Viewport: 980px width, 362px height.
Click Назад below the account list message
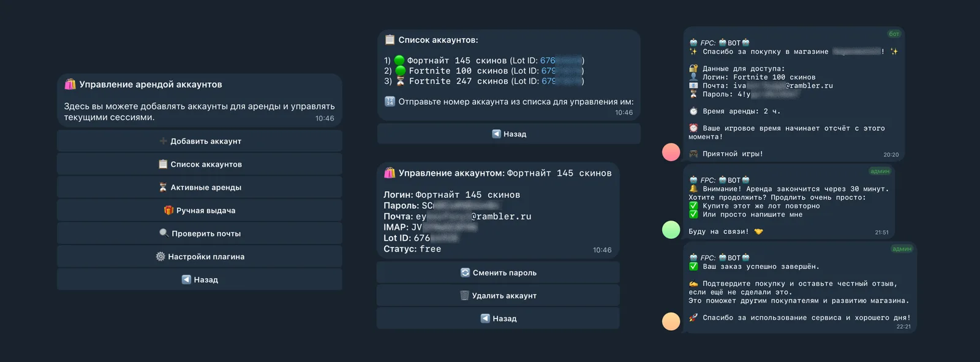tap(509, 134)
